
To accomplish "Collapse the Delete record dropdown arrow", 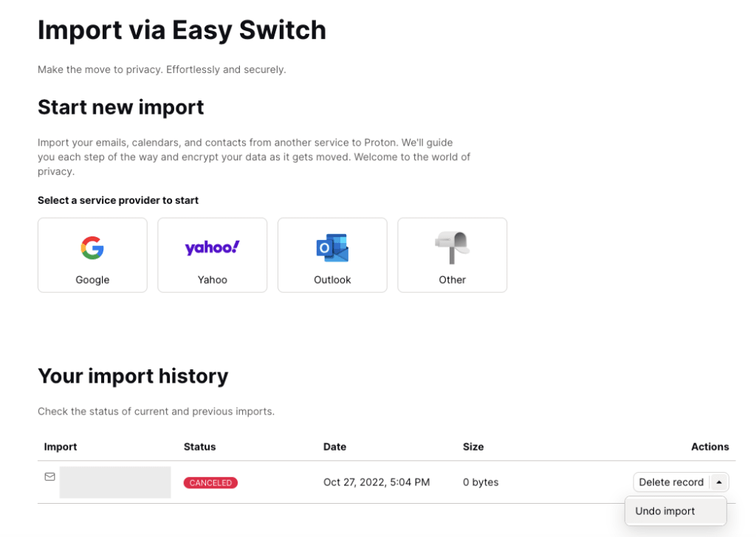I will click(x=719, y=482).
